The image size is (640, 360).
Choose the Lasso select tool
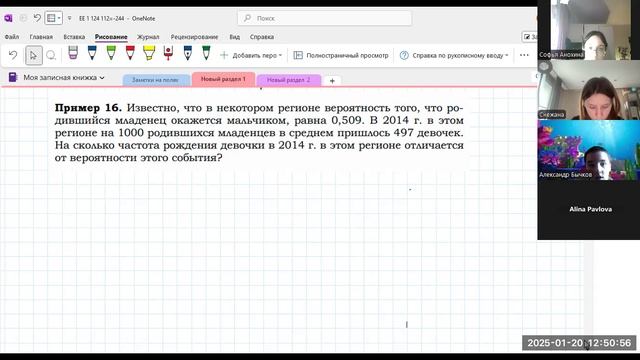click(x=51, y=55)
